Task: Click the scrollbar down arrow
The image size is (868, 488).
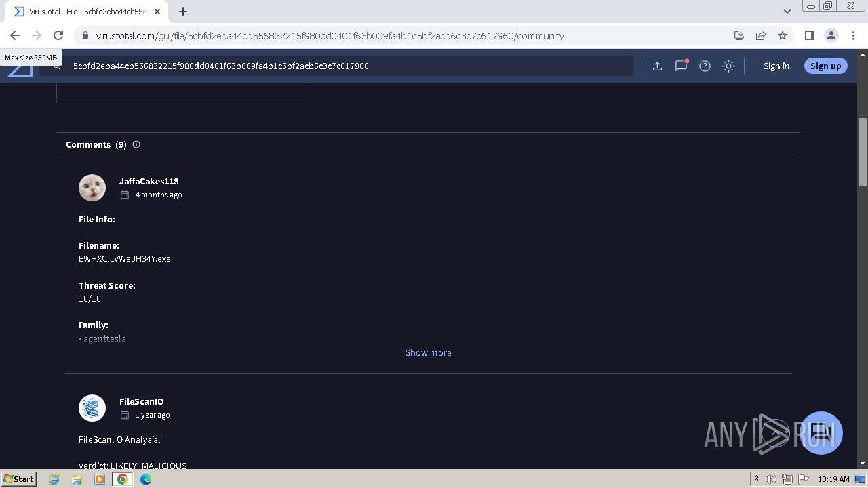Action: pyautogui.click(x=863, y=463)
